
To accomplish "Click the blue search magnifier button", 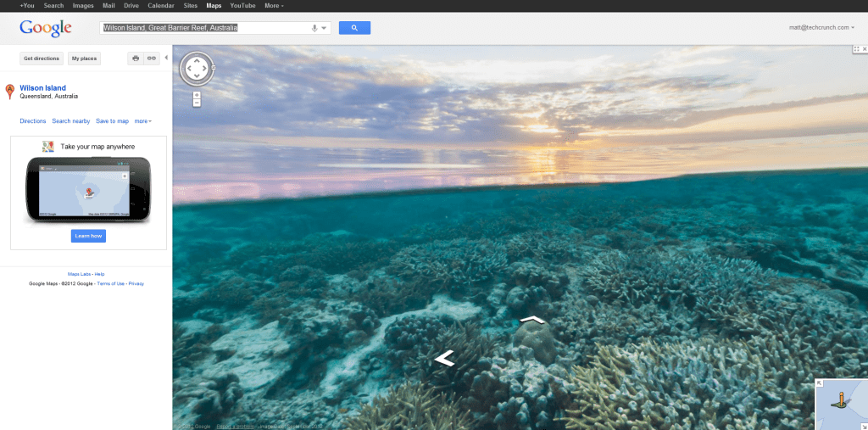I will 354,28.
